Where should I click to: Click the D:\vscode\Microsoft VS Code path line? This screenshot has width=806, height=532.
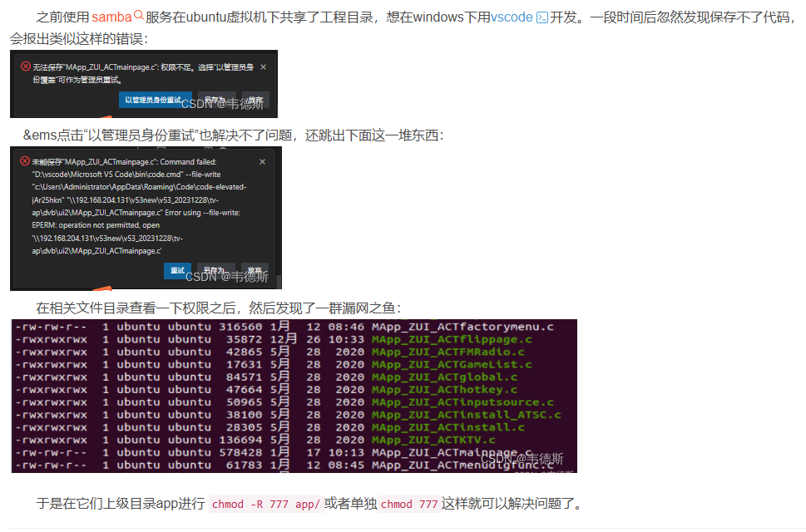pyautogui.click(x=126, y=174)
